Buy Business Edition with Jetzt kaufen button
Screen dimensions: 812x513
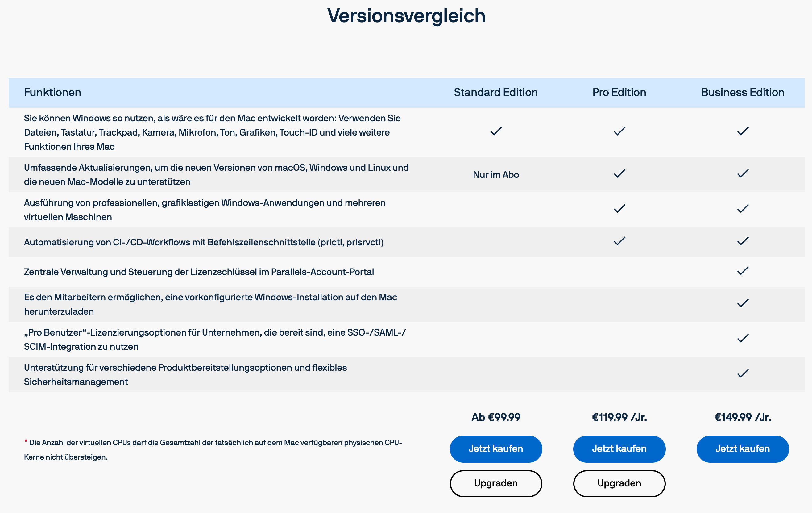tap(743, 449)
